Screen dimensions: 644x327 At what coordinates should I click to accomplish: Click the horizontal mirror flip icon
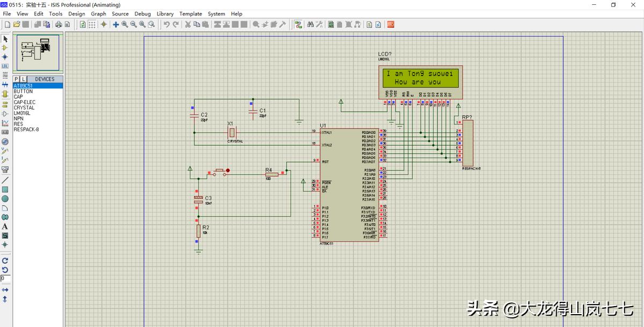click(5, 289)
